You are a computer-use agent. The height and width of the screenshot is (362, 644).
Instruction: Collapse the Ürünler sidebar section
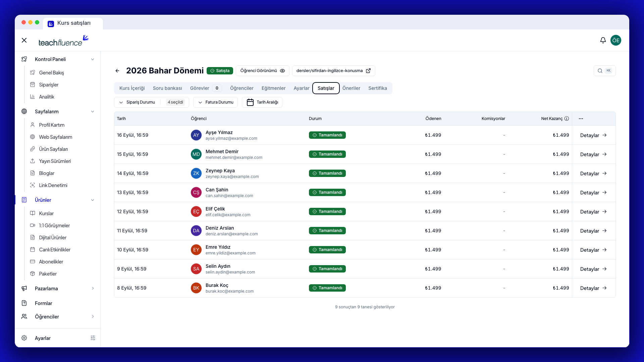(58, 200)
